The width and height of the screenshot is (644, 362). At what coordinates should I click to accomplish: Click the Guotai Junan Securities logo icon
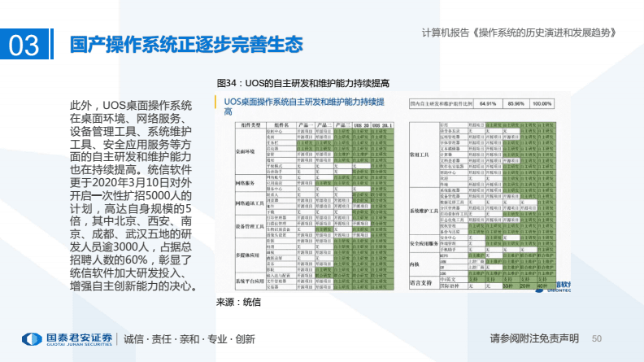pyautogui.click(x=32, y=339)
